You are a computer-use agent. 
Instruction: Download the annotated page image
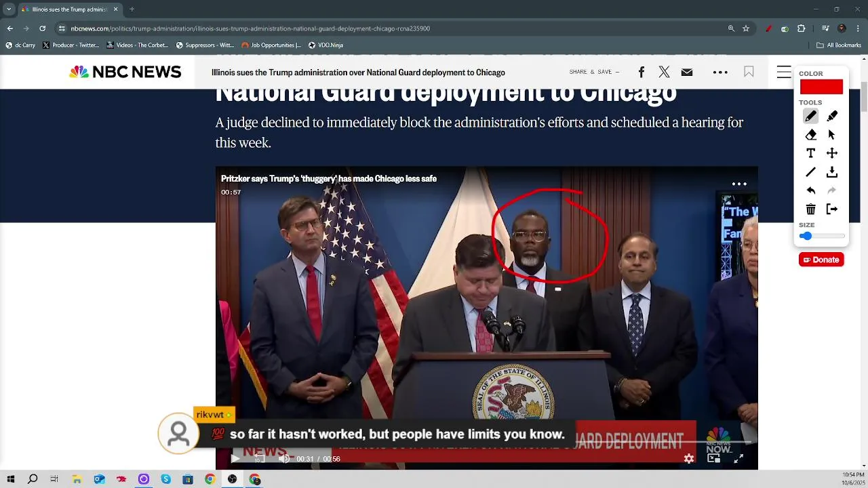tap(832, 172)
